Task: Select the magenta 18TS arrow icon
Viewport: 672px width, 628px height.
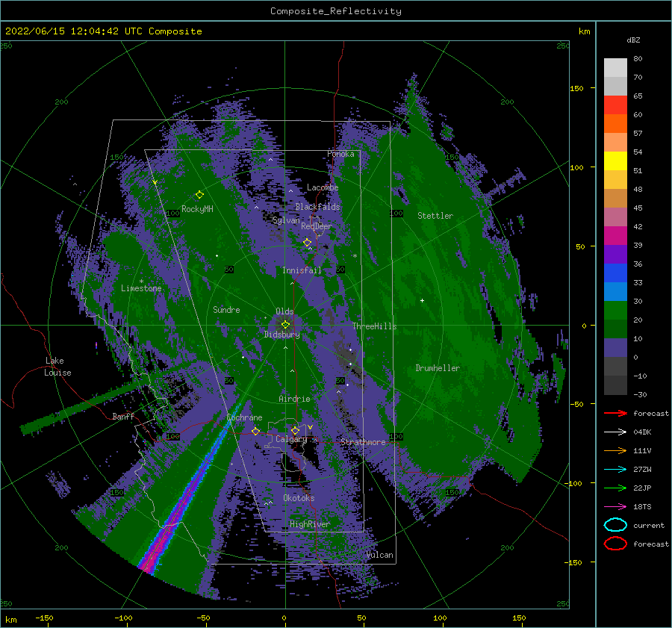Action: pos(615,507)
